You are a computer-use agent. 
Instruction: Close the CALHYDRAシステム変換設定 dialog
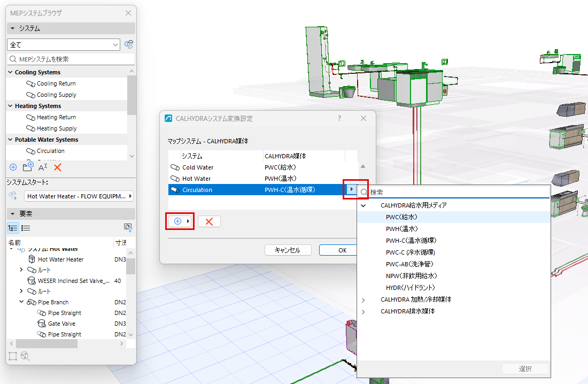363,118
